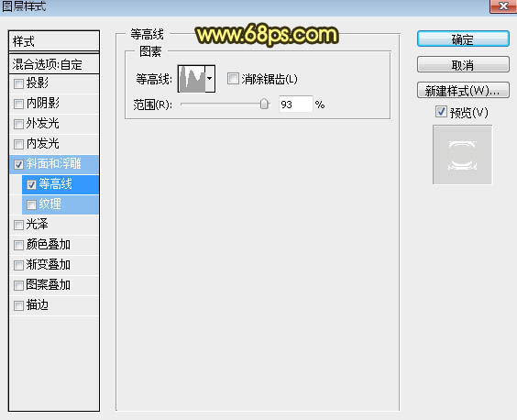This screenshot has height=420, width=517.
Task: Enable the 内阴影 checkbox
Action: [18, 104]
